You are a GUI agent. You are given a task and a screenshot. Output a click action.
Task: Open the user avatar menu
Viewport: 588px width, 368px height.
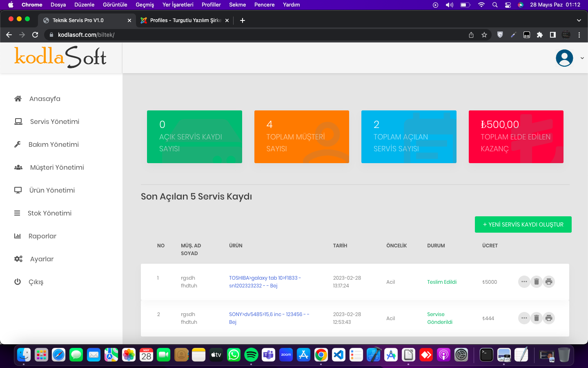(x=564, y=58)
